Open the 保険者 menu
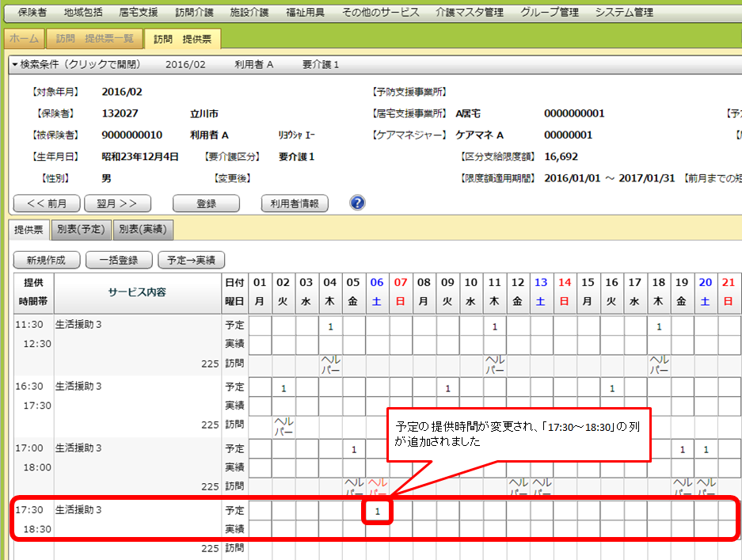 32,12
